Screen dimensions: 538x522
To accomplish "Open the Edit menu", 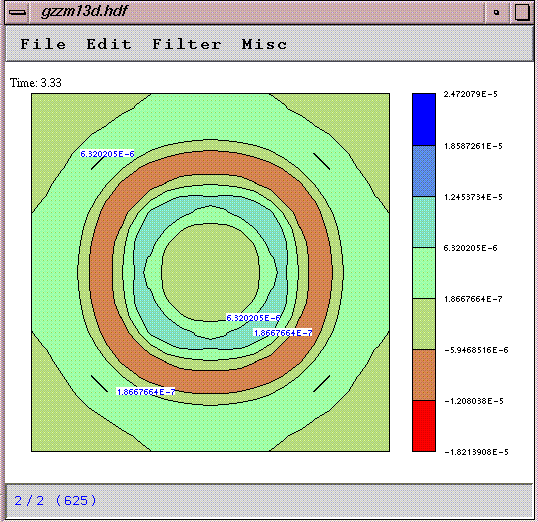I will point(109,44).
